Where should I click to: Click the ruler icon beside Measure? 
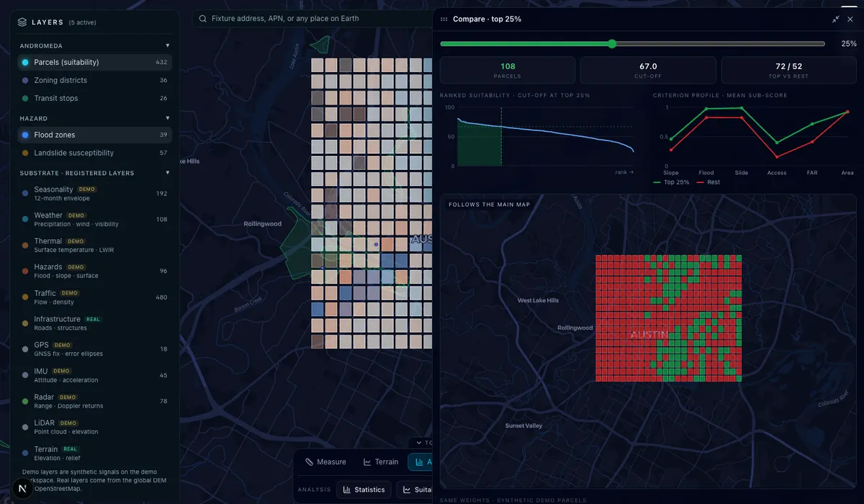tap(310, 462)
